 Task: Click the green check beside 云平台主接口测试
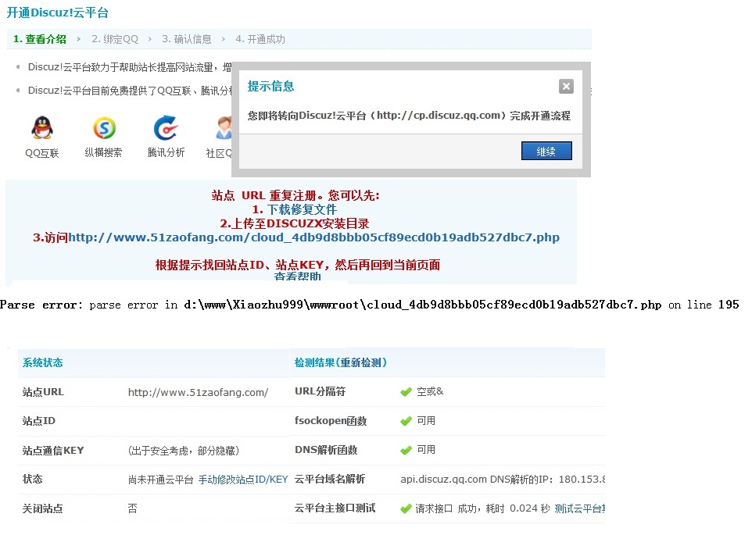(x=406, y=508)
